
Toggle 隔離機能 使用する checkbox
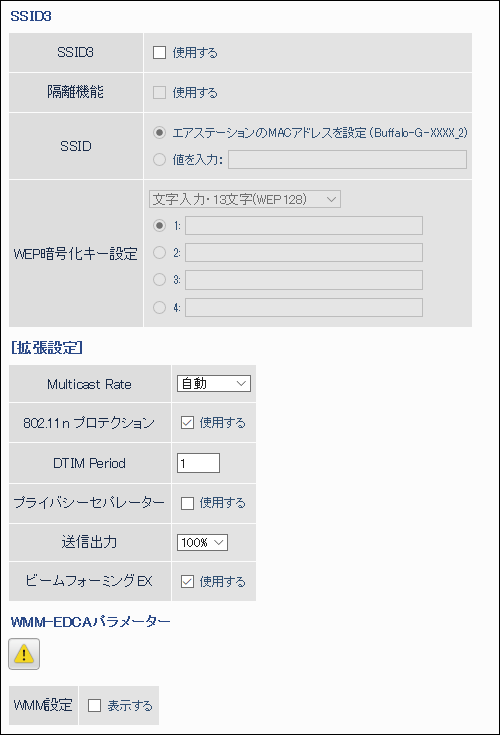coord(159,92)
